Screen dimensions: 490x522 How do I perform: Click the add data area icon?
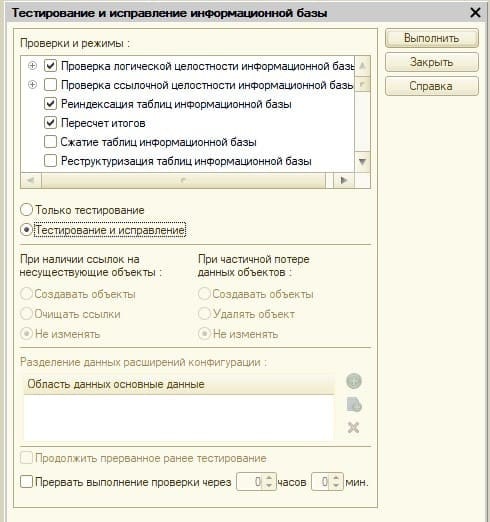pyautogui.click(x=354, y=381)
